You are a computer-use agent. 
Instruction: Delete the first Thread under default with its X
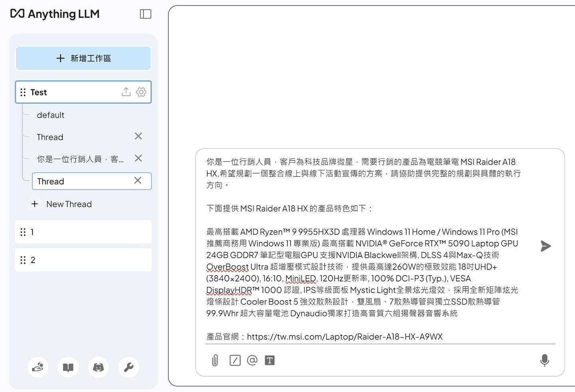(x=138, y=136)
